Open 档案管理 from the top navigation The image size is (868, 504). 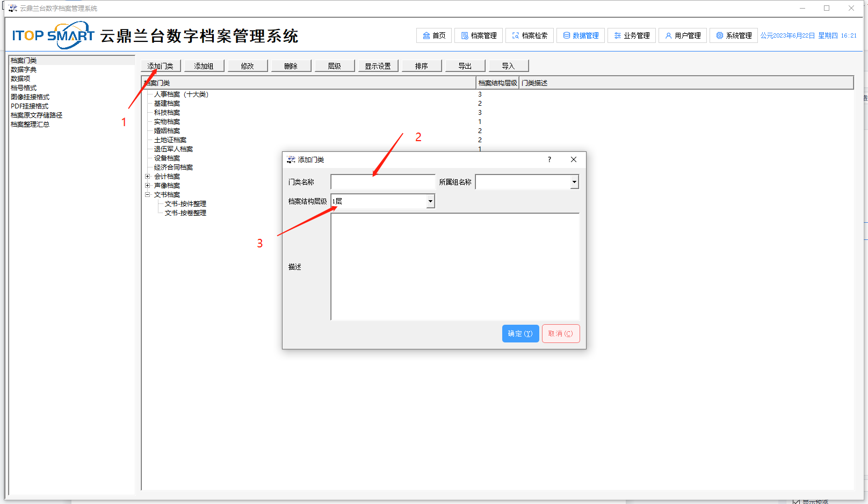coord(479,35)
